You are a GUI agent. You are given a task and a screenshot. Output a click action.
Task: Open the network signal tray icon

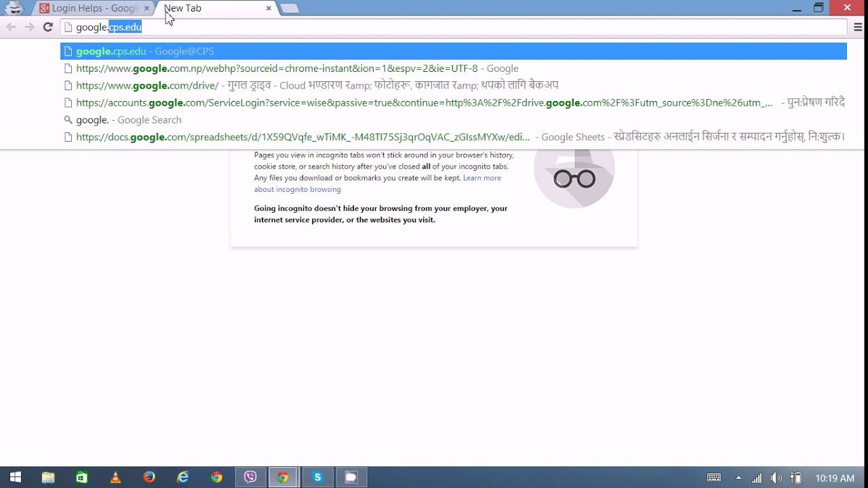pyautogui.click(x=757, y=478)
